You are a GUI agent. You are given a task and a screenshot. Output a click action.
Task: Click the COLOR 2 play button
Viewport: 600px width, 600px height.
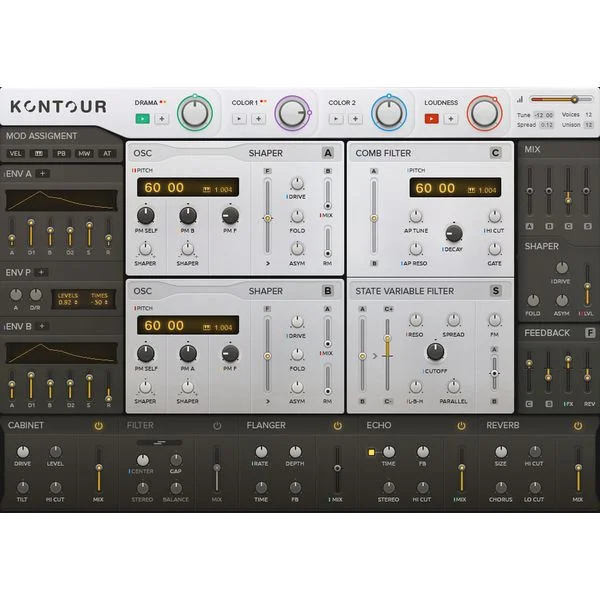336,119
